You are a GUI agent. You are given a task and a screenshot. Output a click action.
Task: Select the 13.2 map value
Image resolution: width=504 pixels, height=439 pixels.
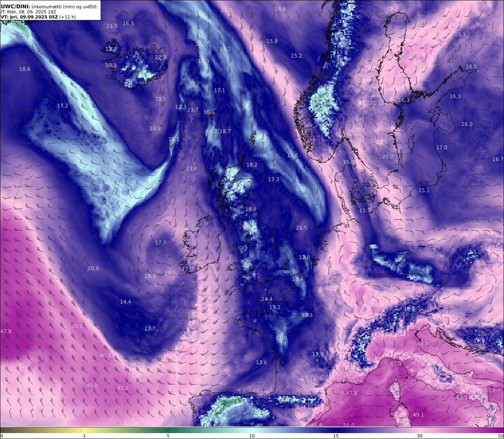(275, 307)
